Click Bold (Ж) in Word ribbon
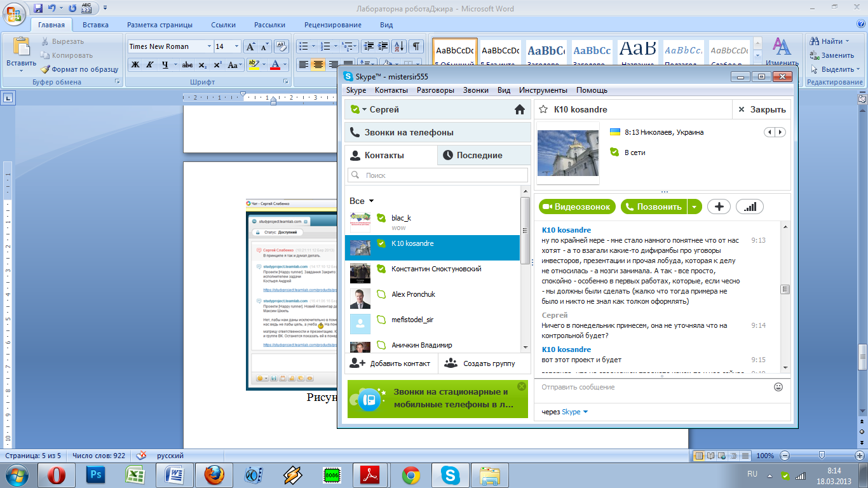Screen dimensions: 868x488 [x=135, y=65]
